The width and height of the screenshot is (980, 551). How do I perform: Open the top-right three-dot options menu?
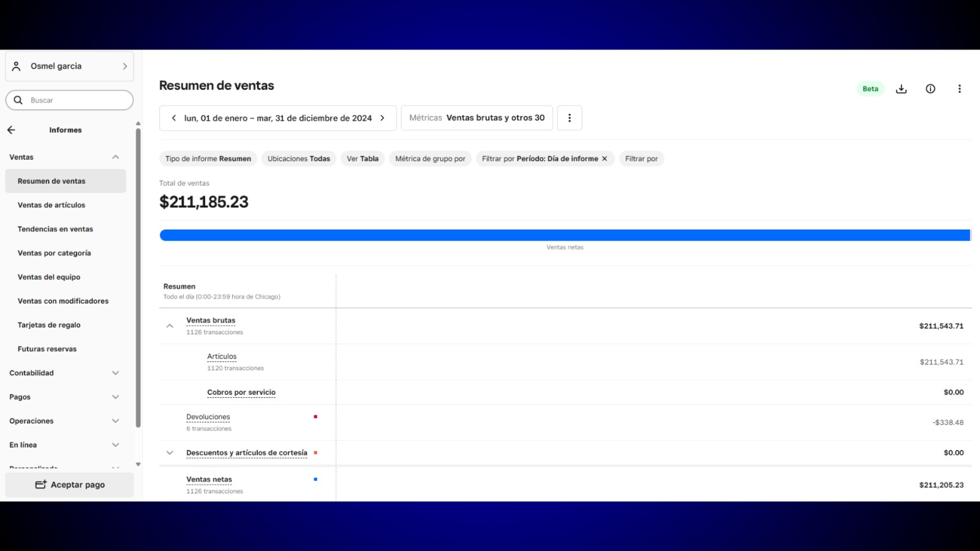[x=959, y=89]
